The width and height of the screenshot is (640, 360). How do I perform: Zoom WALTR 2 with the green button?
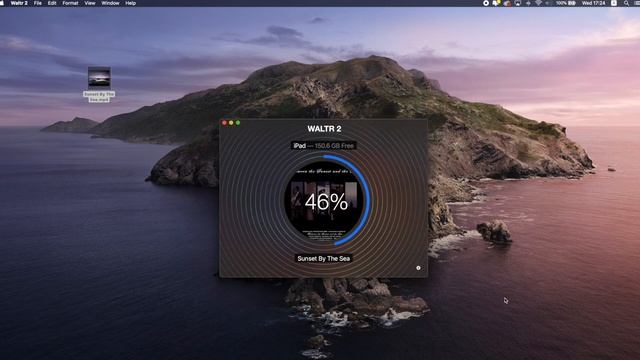tap(238, 123)
